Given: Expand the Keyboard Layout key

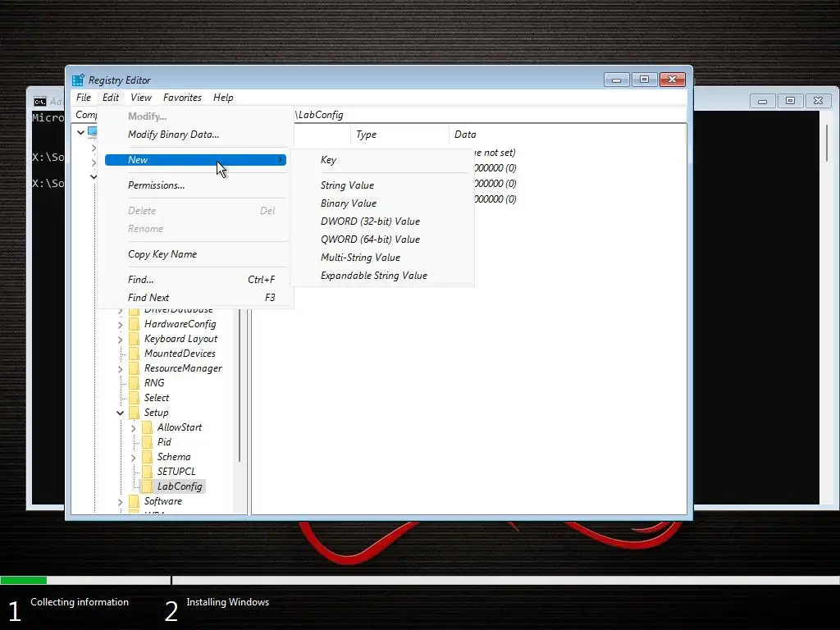Looking at the screenshot, I should (x=120, y=339).
